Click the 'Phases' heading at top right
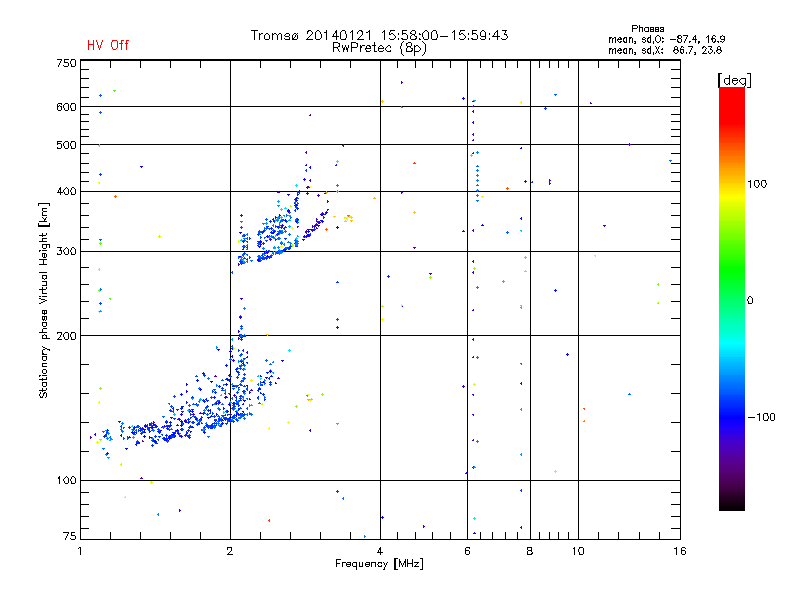The height and width of the screenshot is (600, 800). [647, 29]
